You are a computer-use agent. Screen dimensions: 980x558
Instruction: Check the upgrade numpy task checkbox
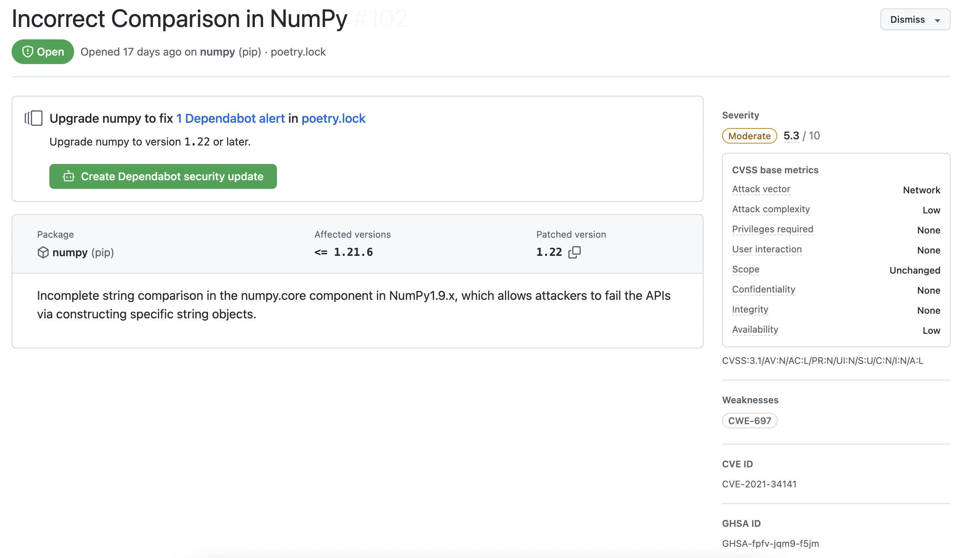pos(37,118)
